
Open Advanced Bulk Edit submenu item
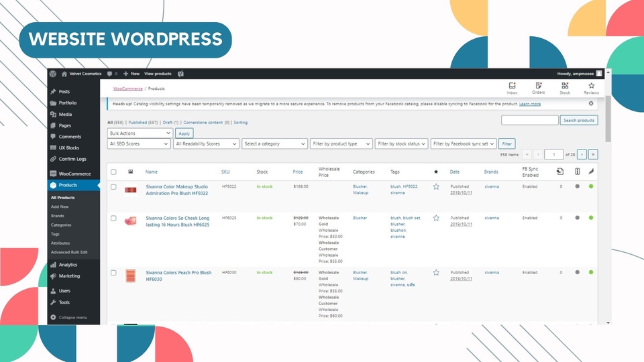pyautogui.click(x=69, y=253)
